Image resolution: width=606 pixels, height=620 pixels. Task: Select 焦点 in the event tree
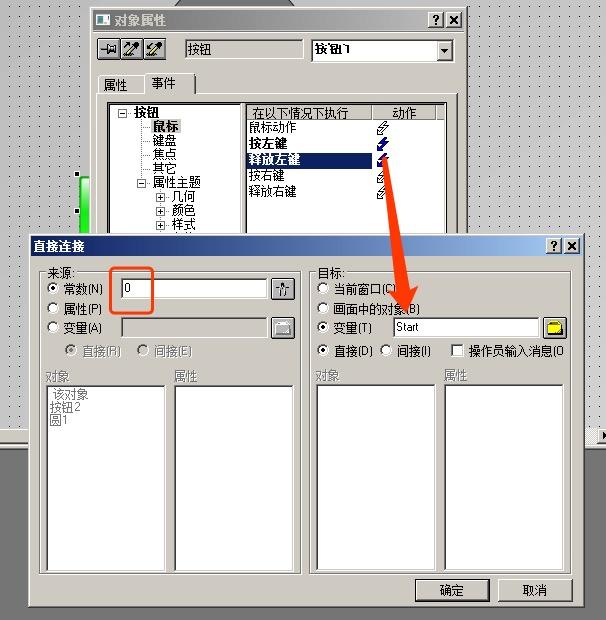pos(164,154)
